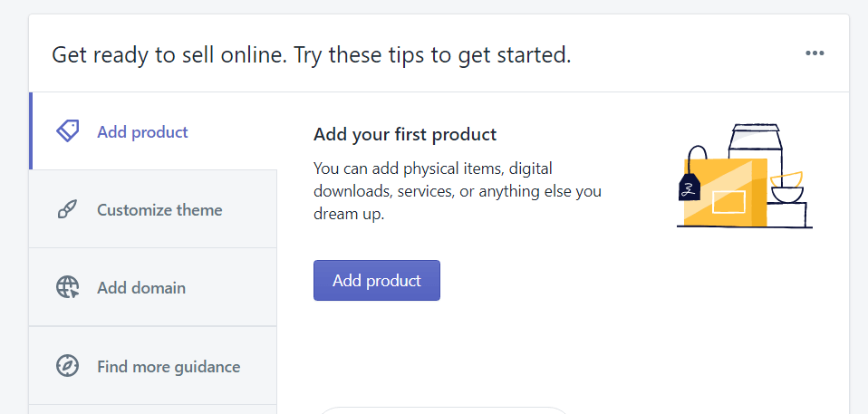Click the paintbrush icon for Customize theme

68,210
